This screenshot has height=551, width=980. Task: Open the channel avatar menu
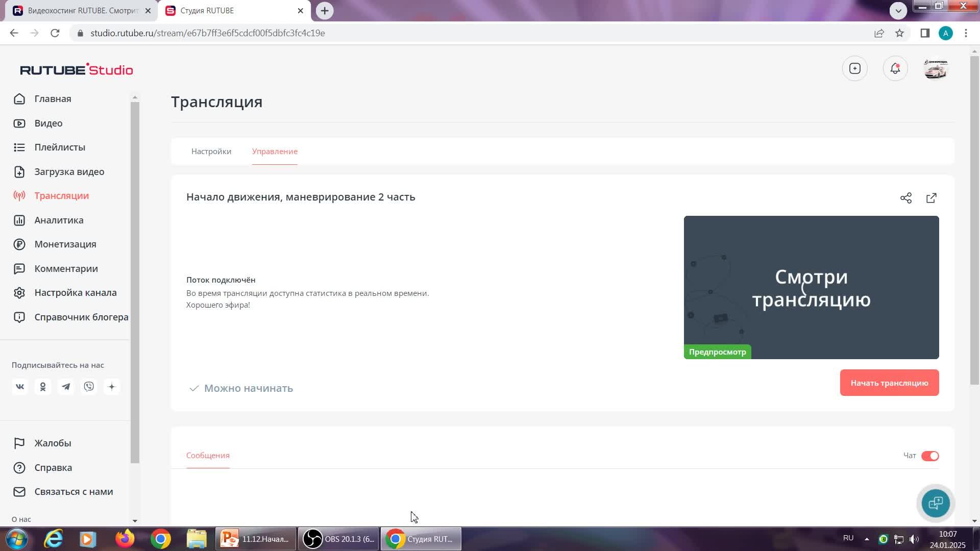(936, 69)
